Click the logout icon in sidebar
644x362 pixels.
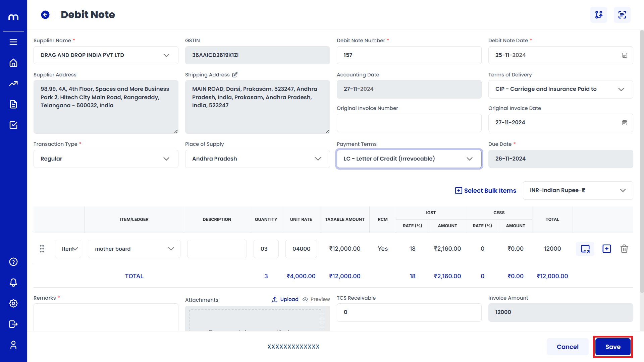[13, 324]
